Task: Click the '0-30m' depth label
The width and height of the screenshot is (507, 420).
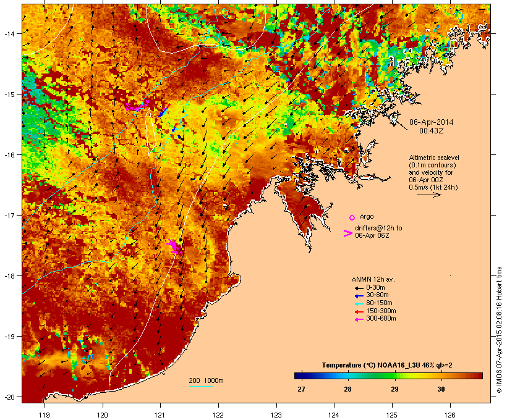Action: coord(375,288)
